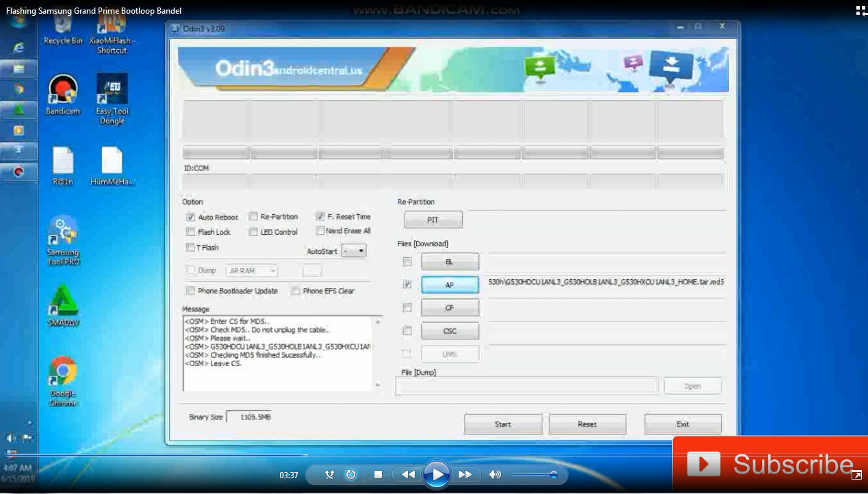Image resolution: width=868 pixels, height=494 pixels.
Task: Click the 'Leave CS.' log line
Action: tap(212, 364)
